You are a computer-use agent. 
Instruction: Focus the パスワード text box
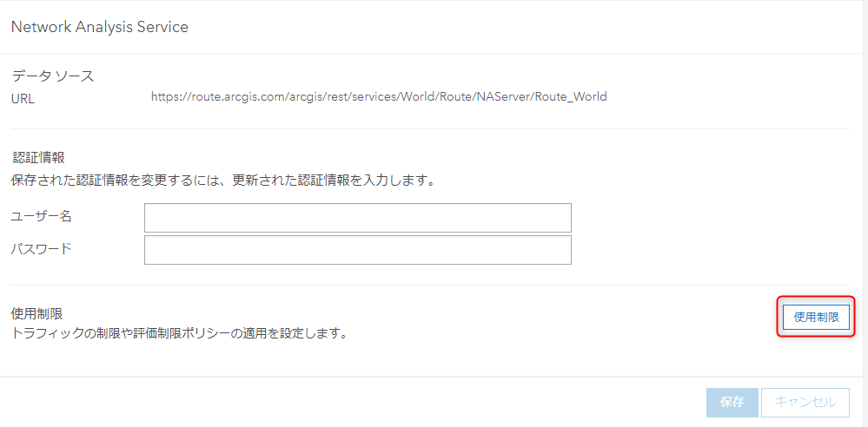tap(357, 250)
